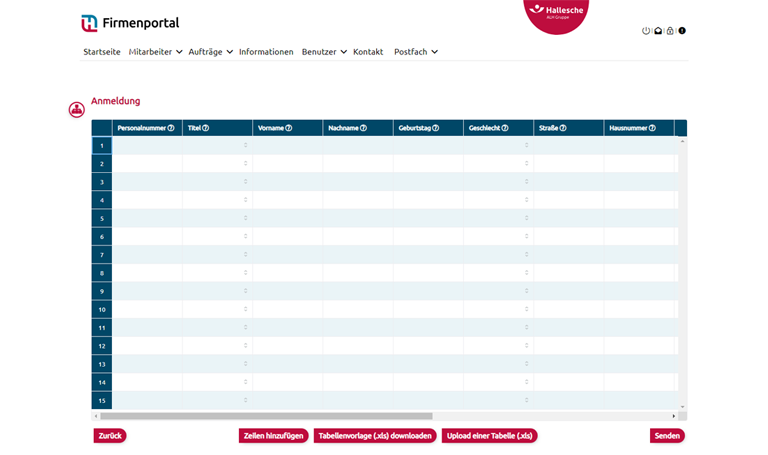Click the Anmeldung person icon
This screenshot has width=768, height=455.
tap(76, 110)
